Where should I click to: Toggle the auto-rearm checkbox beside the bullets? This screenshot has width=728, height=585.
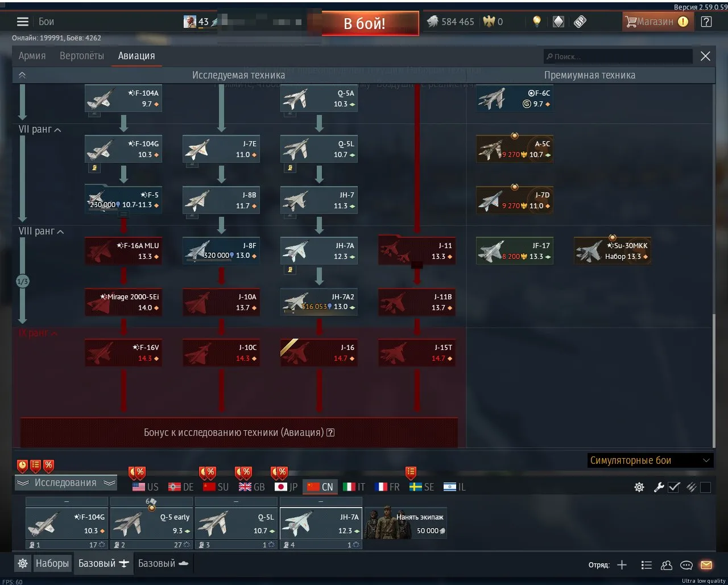click(x=705, y=488)
